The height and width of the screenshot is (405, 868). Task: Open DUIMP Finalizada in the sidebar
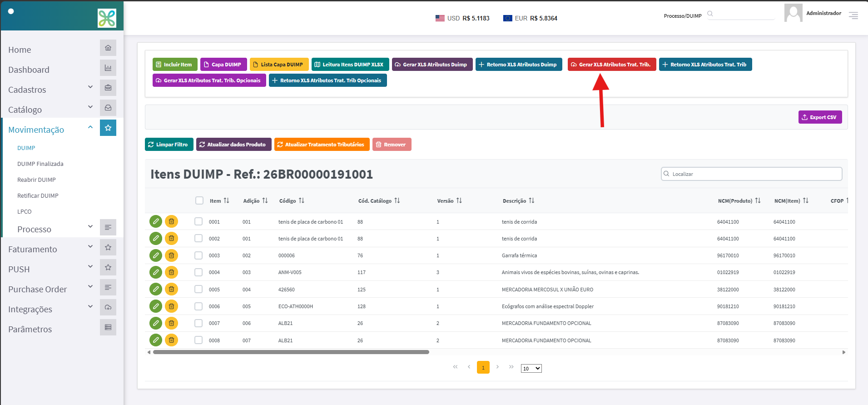[40, 164]
